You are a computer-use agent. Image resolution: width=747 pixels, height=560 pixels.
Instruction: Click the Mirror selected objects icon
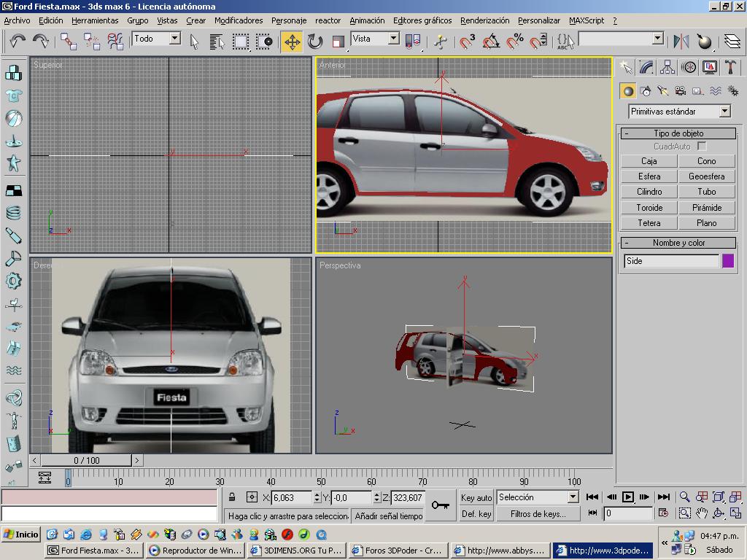tap(681, 42)
